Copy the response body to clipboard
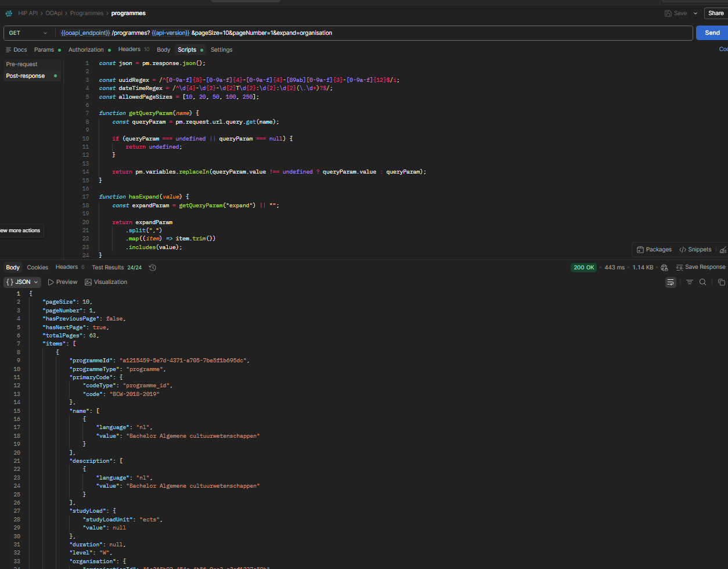This screenshot has height=569, width=728. coord(721,282)
